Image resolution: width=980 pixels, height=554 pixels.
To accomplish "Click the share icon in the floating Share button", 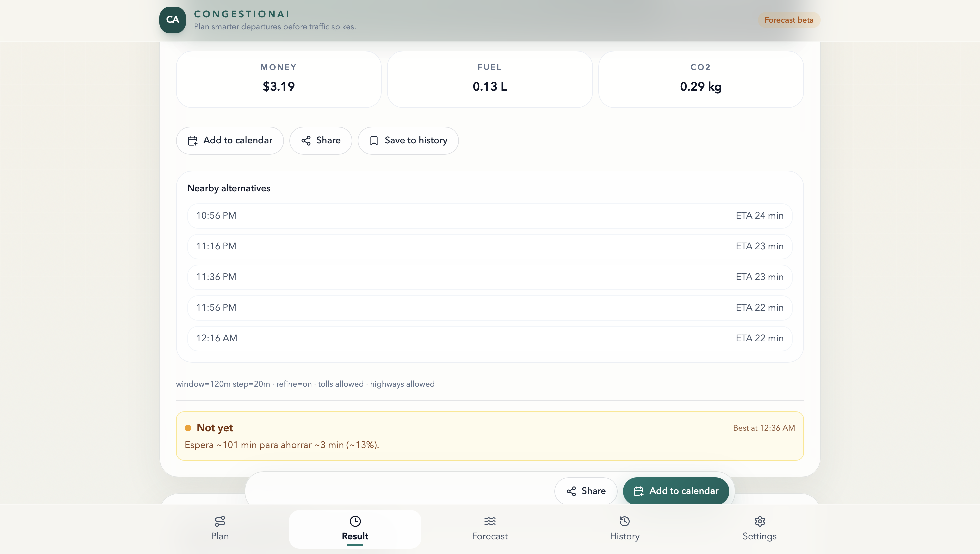I will click(571, 491).
